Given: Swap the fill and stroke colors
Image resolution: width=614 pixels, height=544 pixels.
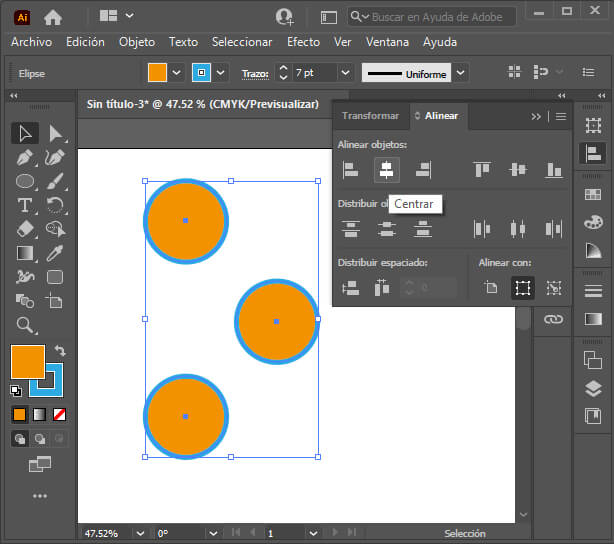Looking at the screenshot, I should [60, 351].
